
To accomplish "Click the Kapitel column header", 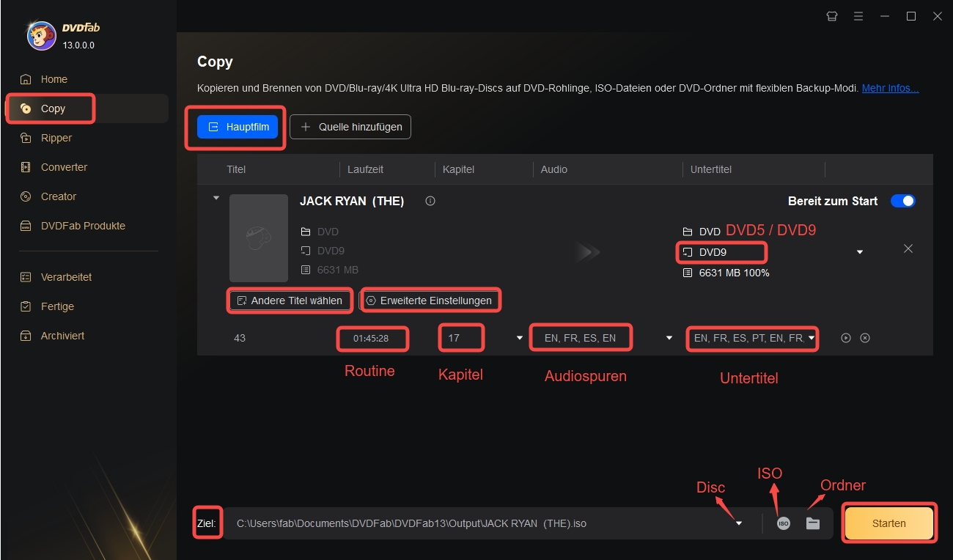I will [x=458, y=169].
